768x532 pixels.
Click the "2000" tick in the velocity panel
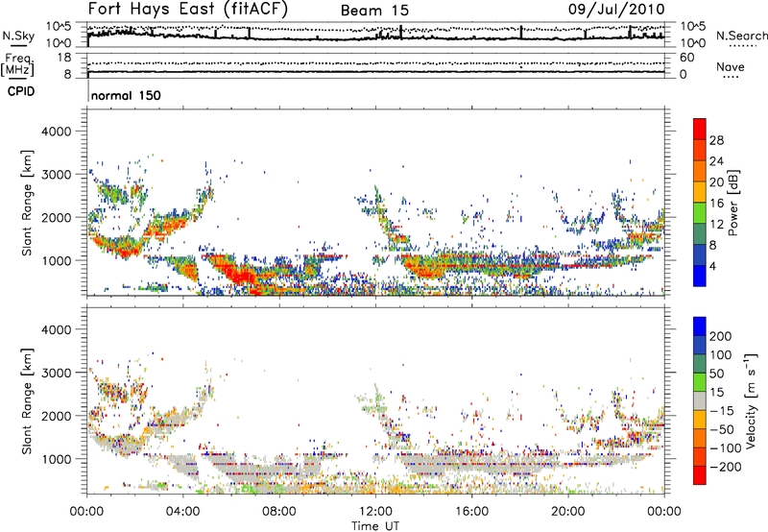(56, 416)
